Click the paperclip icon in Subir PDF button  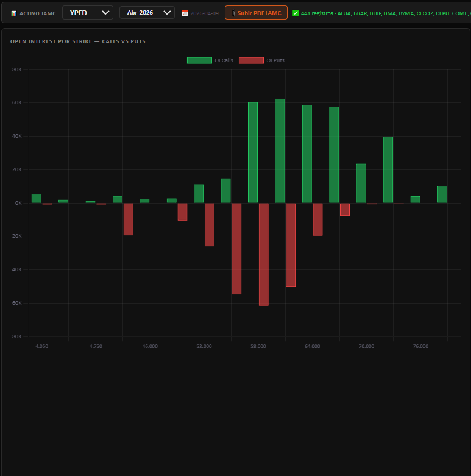click(x=233, y=13)
